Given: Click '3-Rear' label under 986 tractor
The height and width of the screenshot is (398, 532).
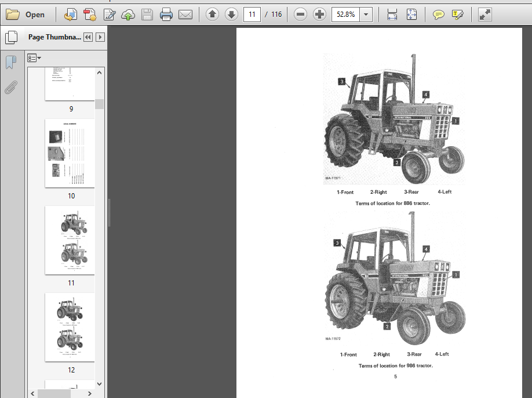Looking at the screenshot, I should tap(414, 354).
